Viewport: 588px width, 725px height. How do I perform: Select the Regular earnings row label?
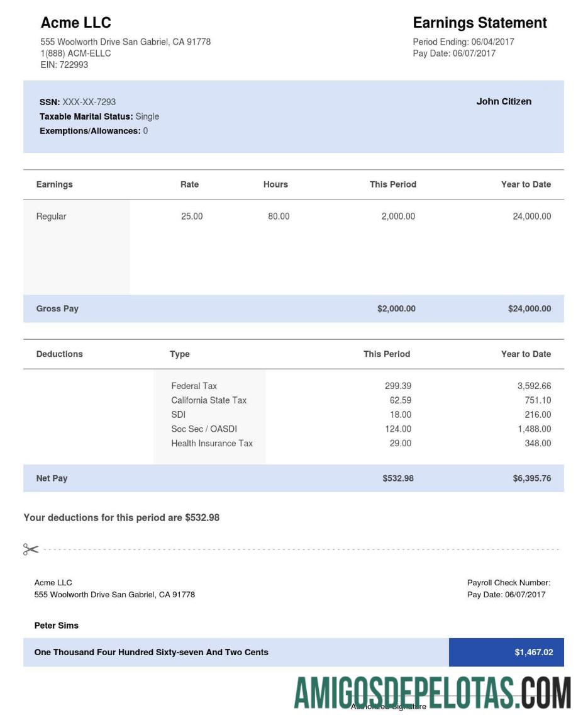51,216
